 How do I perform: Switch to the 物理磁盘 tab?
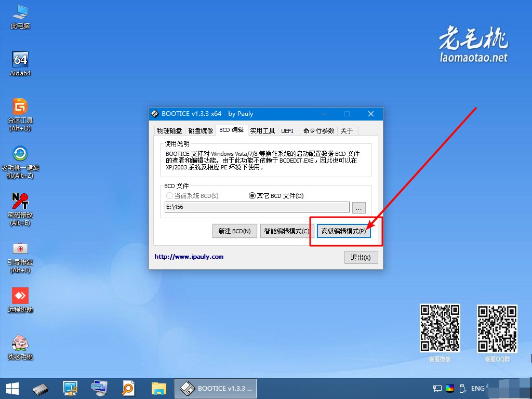[x=170, y=130]
